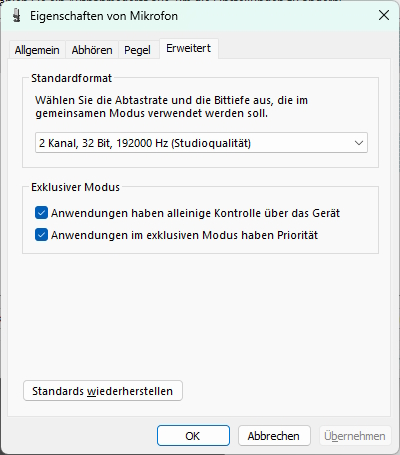Cancel the dialog with Abbrechen
This screenshot has height=455, width=400.
(x=274, y=436)
